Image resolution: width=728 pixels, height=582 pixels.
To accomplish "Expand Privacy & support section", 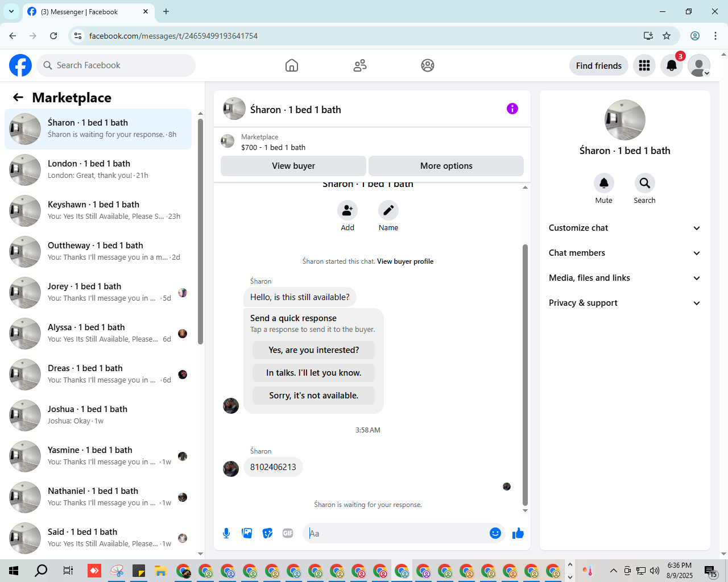I will click(624, 303).
